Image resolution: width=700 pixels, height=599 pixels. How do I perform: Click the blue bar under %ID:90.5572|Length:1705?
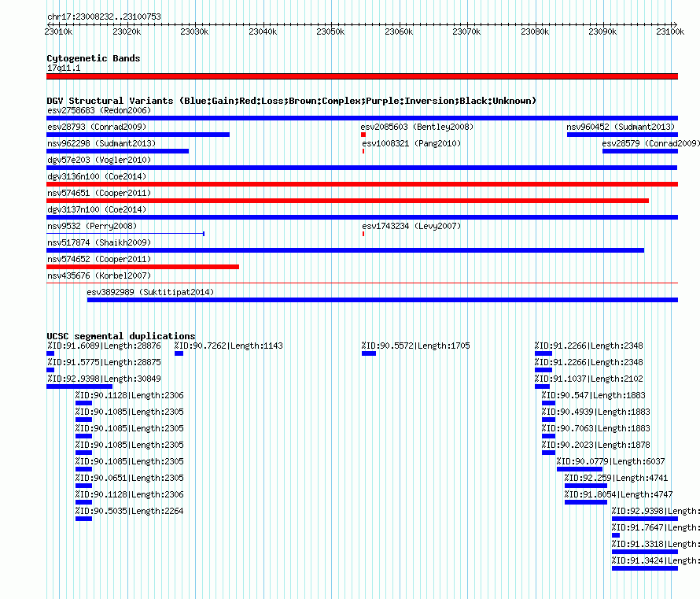click(369, 353)
